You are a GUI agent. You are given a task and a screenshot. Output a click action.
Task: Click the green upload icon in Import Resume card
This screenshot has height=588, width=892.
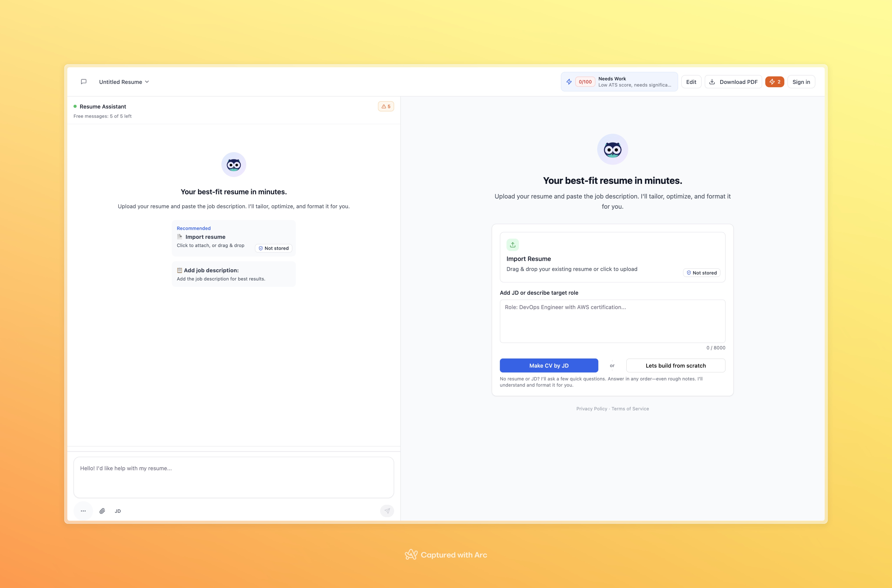click(x=513, y=244)
